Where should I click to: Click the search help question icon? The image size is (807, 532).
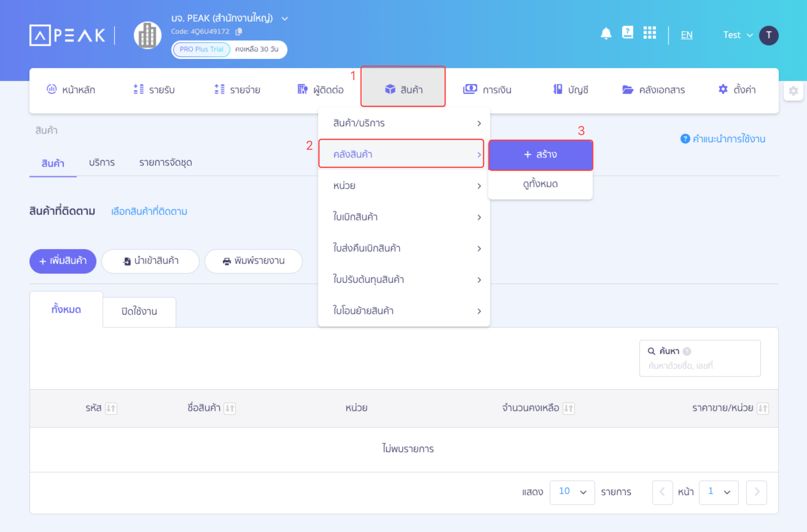tap(687, 351)
